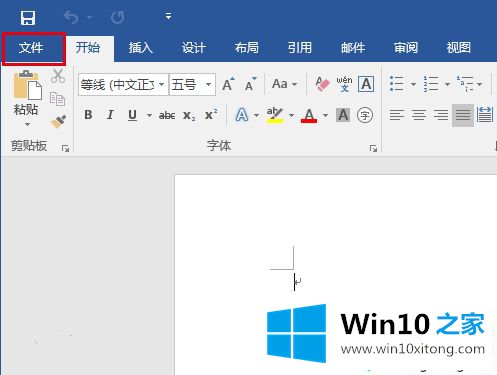Apply the red font color
The image size is (497, 375).
point(309,115)
